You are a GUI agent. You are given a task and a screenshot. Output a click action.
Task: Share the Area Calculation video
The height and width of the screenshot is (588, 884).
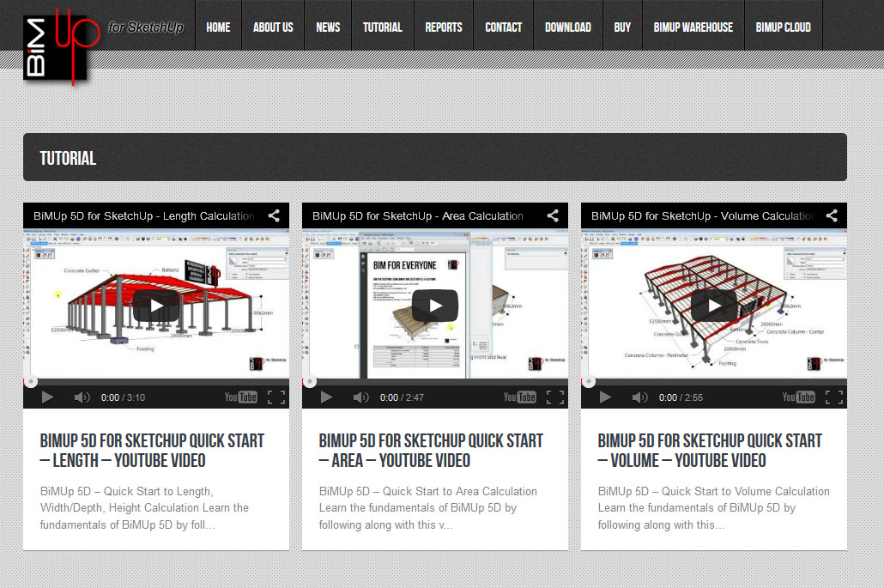(x=553, y=215)
